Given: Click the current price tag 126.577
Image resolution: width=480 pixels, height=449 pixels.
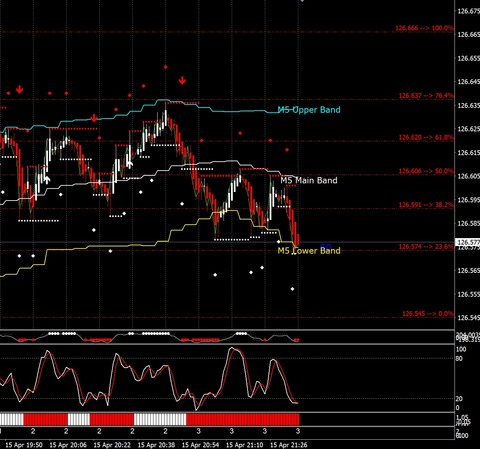Looking at the screenshot, I should 468,242.
